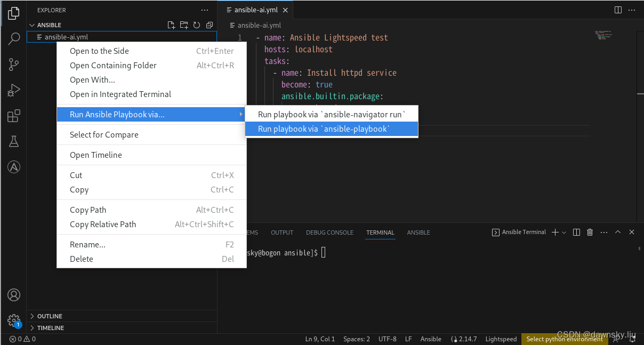Open terminal launch profile dropdown arrow

click(x=564, y=232)
